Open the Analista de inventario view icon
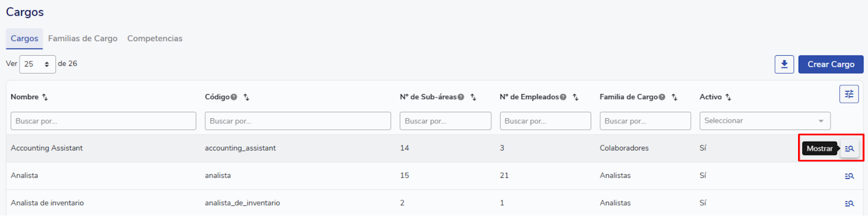Image resolution: width=868 pixels, height=216 pixels. (x=850, y=204)
